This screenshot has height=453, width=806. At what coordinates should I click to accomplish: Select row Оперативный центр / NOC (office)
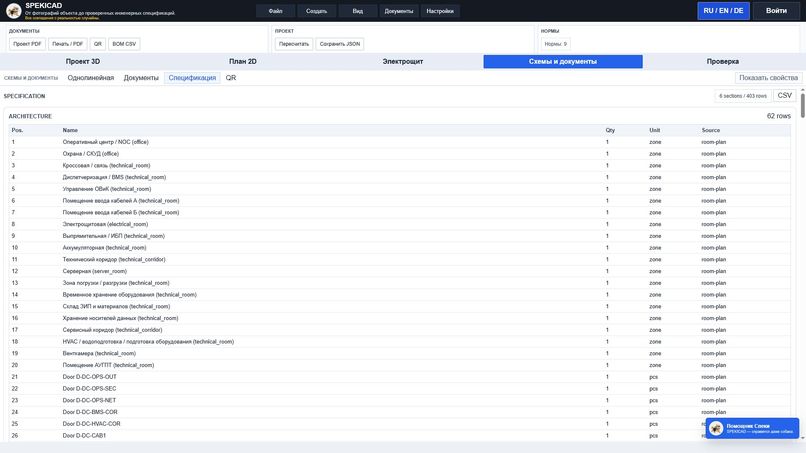pyautogui.click(x=399, y=142)
